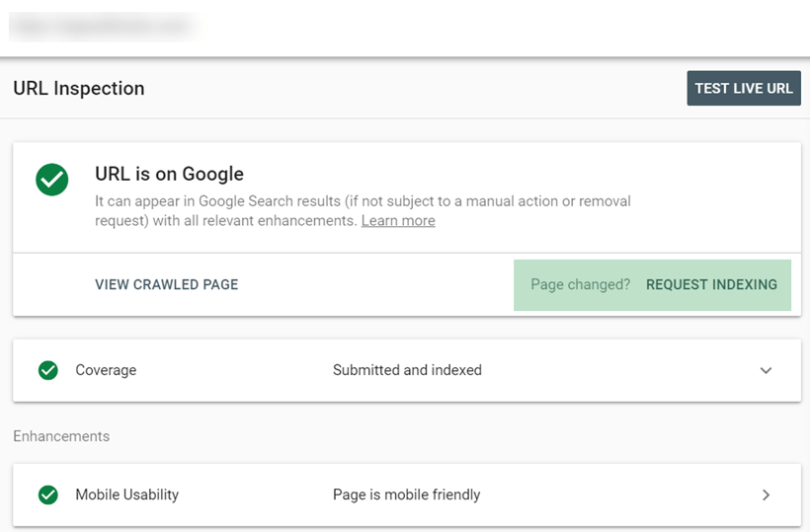This screenshot has width=810, height=532.
Task: Click REQUEST INDEXING
Action: tap(711, 284)
